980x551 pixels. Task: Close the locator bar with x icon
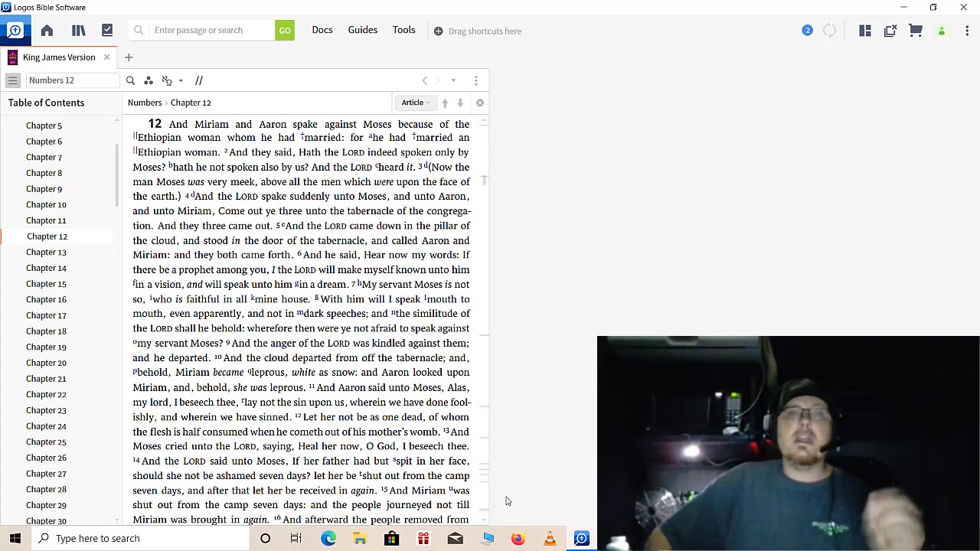pos(480,103)
